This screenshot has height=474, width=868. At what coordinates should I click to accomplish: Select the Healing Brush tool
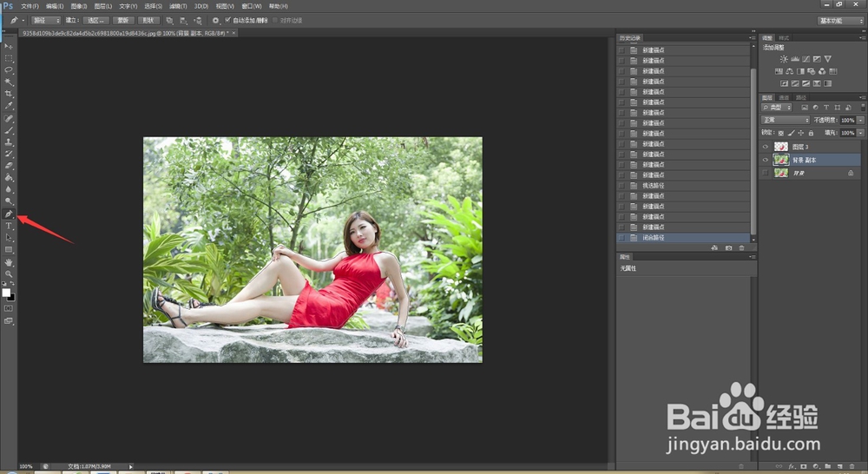pos(9,118)
